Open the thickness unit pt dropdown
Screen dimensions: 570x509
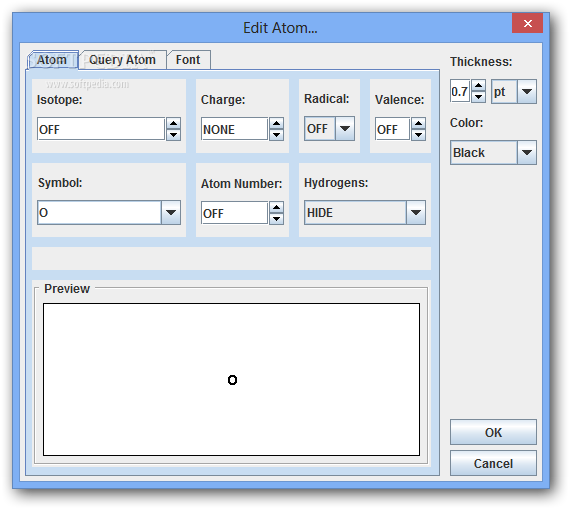(x=514, y=91)
